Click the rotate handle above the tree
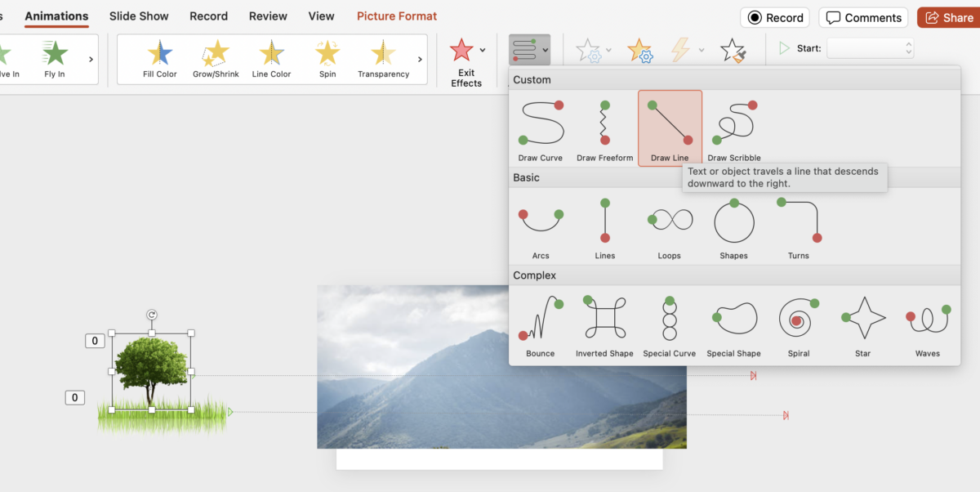 151,315
